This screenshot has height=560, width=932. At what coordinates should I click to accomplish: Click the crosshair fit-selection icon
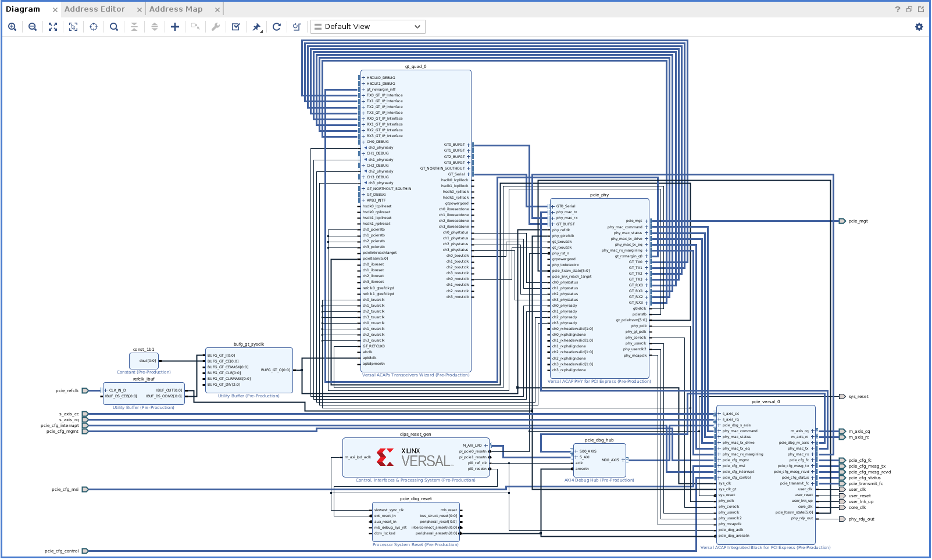(94, 27)
